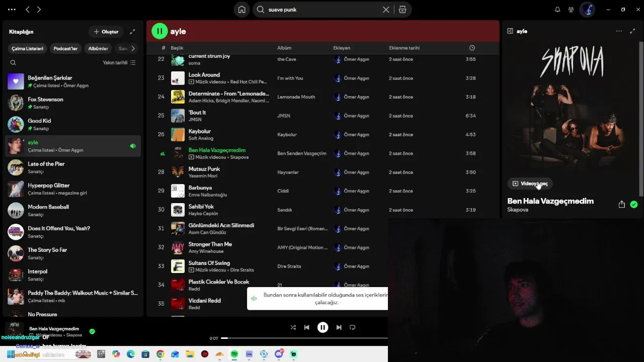Open Fox Stevenson artist in library
Screen dimensions: 644x362
[73, 103]
